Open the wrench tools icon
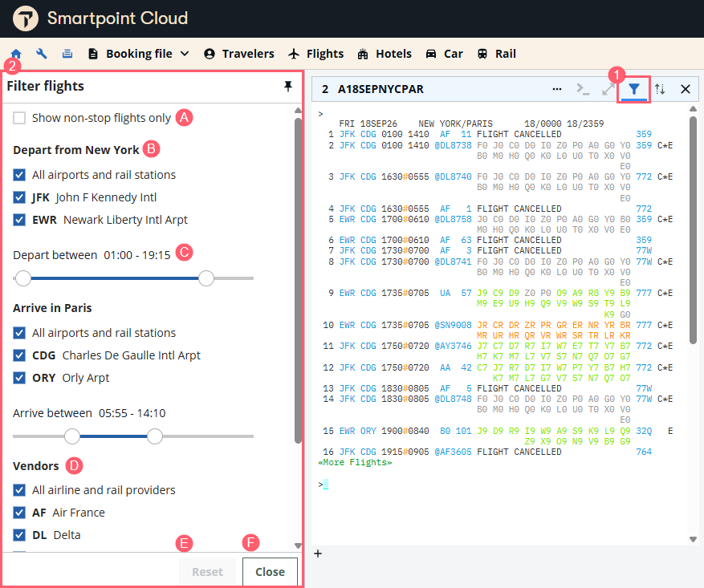The height and width of the screenshot is (588, 704). point(41,54)
